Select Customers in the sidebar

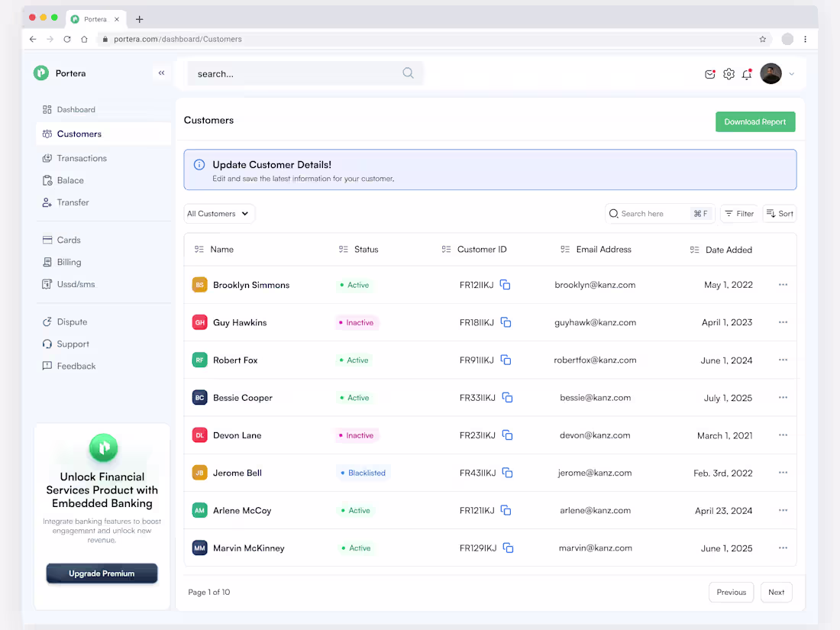coord(103,134)
